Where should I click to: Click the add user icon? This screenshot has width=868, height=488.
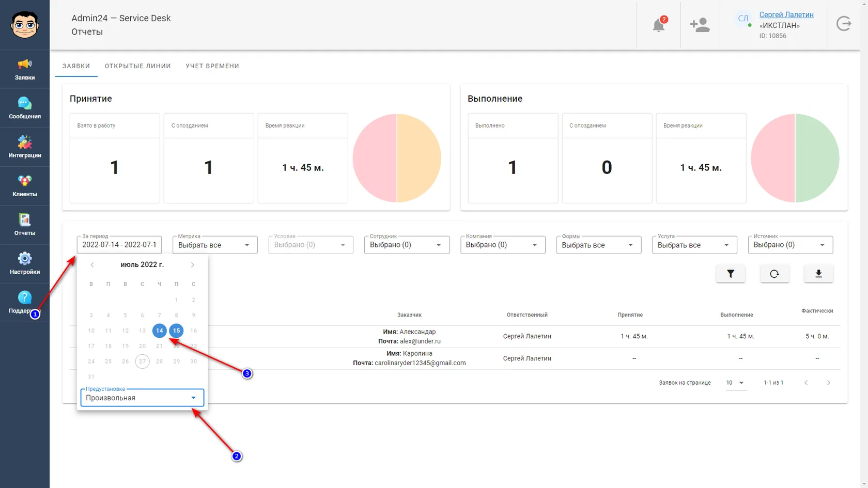pos(700,25)
